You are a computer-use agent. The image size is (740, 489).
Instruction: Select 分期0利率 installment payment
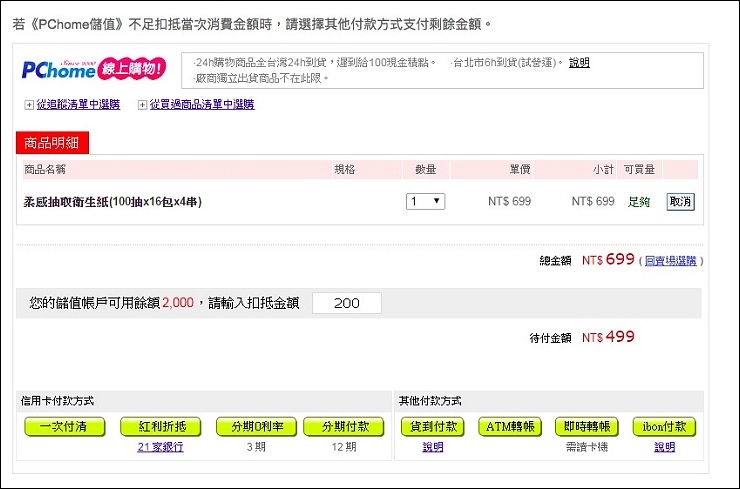coord(256,427)
